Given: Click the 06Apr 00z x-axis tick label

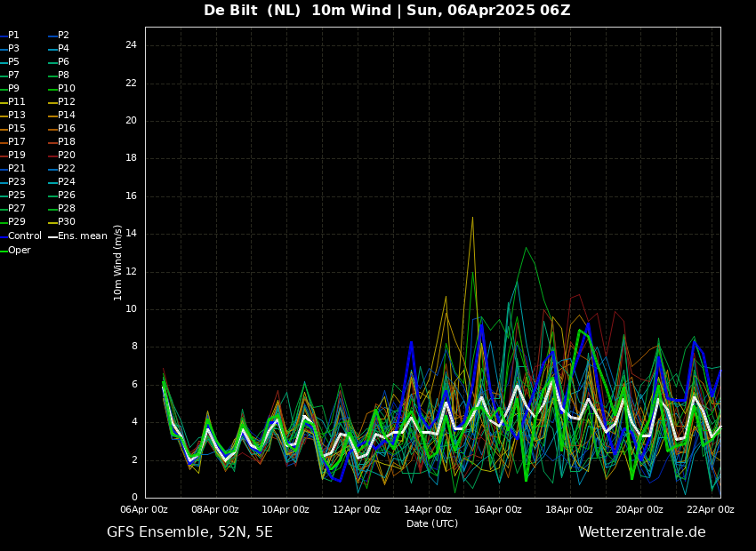Looking at the screenshot, I should pyautogui.click(x=145, y=510).
